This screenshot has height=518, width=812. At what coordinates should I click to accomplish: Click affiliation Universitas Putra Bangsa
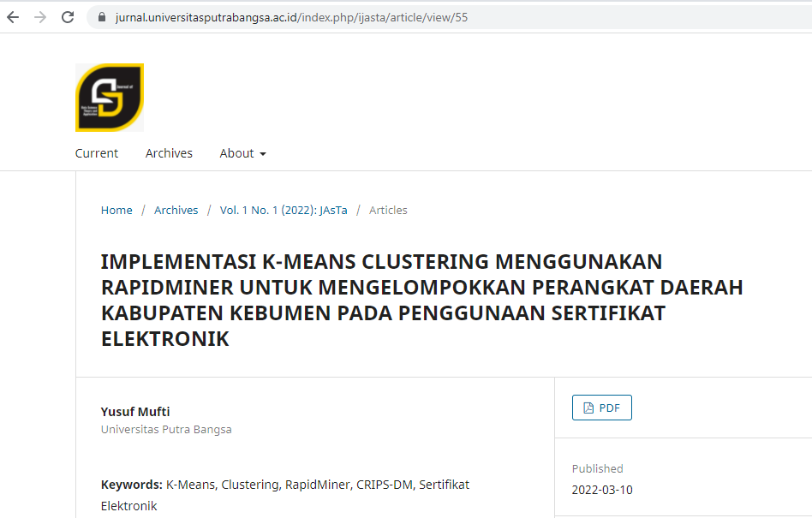tap(166, 430)
